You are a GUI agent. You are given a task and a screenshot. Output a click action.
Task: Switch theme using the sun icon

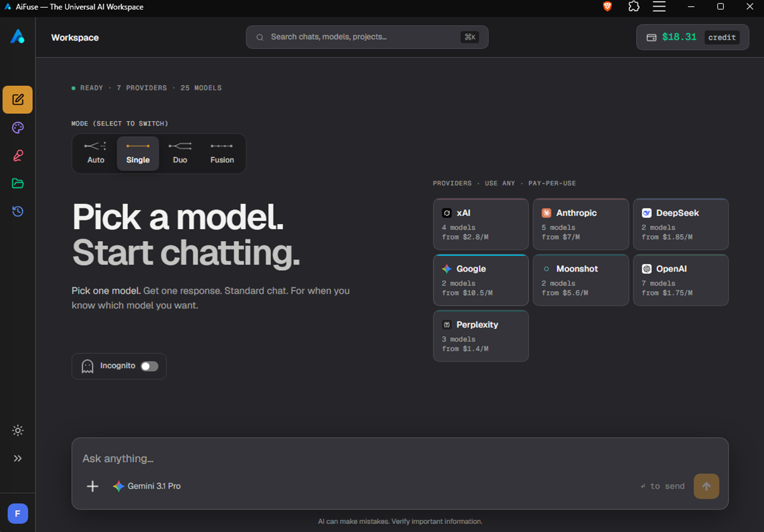click(x=17, y=430)
